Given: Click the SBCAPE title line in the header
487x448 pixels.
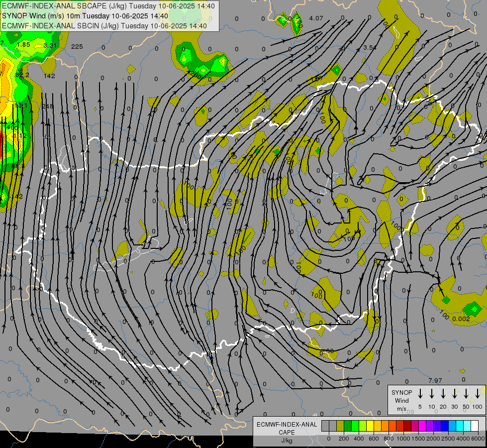Looking at the screenshot, I should (x=108, y=6).
